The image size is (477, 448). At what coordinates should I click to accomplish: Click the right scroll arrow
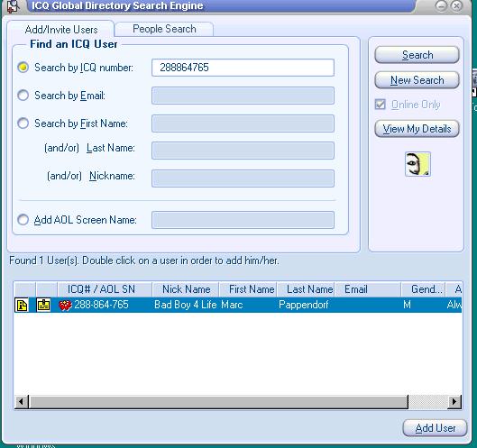point(454,402)
